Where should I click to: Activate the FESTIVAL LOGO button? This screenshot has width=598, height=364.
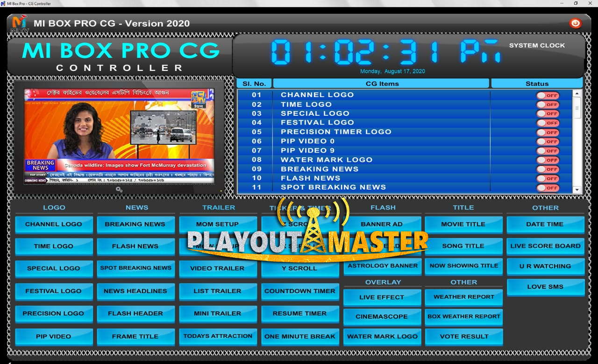(x=54, y=291)
